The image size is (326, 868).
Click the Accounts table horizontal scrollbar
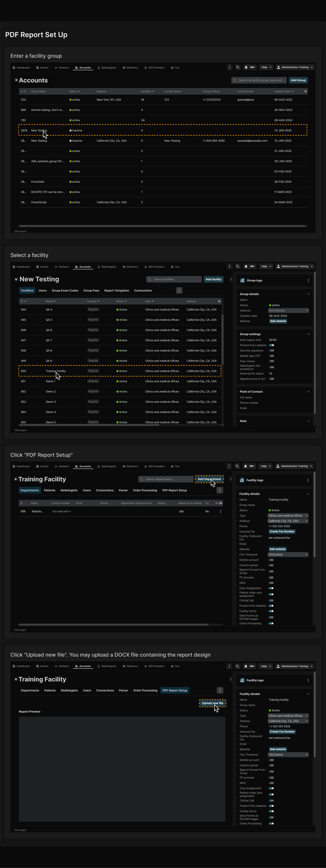[x=162, y=226]
